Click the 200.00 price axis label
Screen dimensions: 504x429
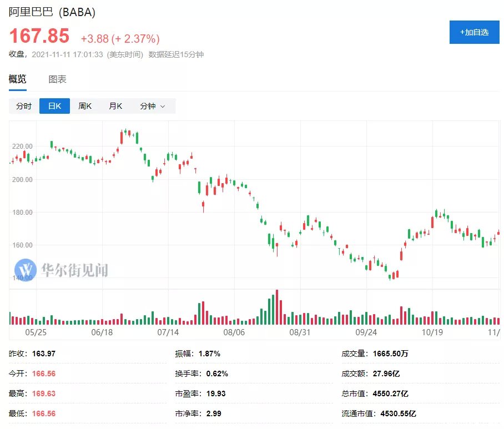pos(22,180)
